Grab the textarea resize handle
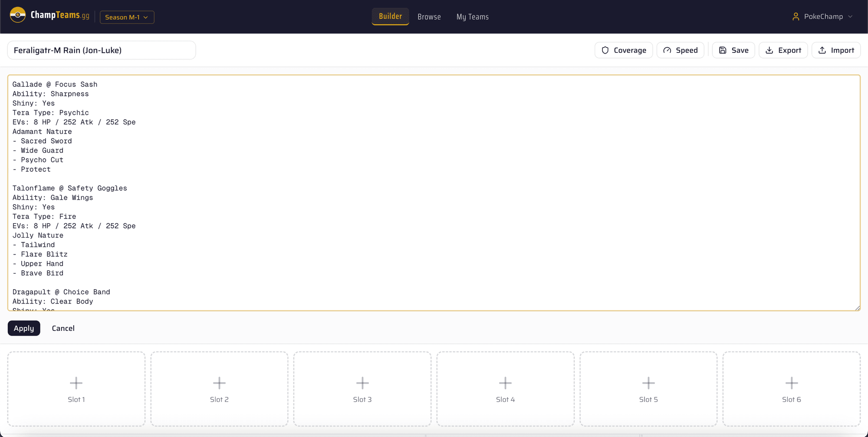 [857, 308]
